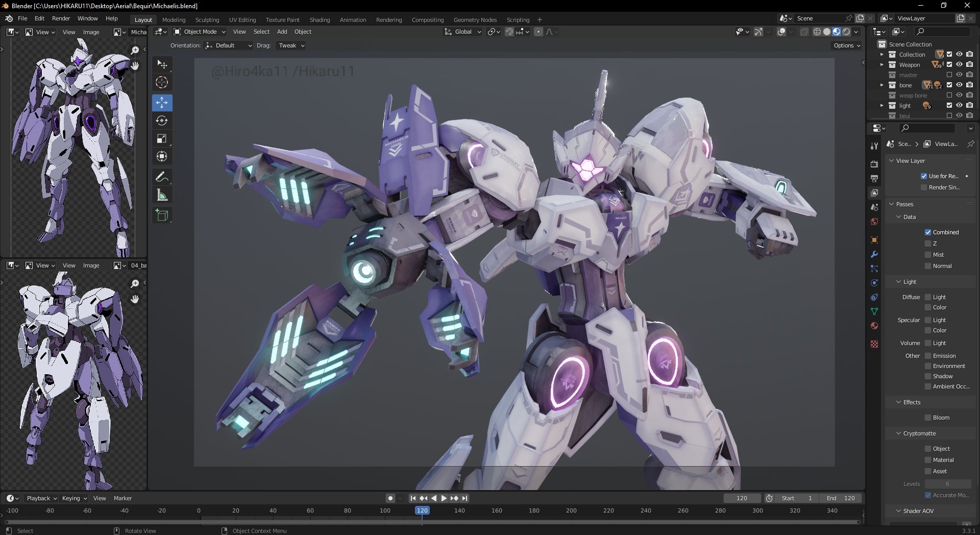
Task: Expand the Collection tree item
Action: tap(881, 55)
